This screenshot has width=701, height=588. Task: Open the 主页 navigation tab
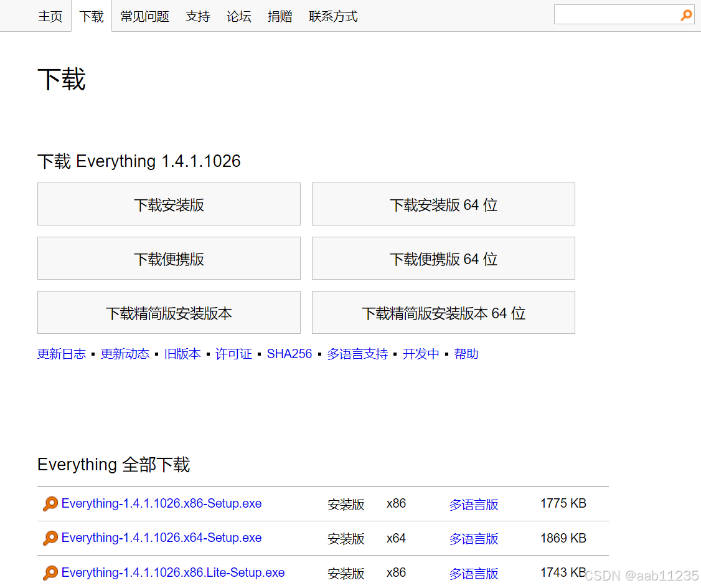click(x=50, y=17)
